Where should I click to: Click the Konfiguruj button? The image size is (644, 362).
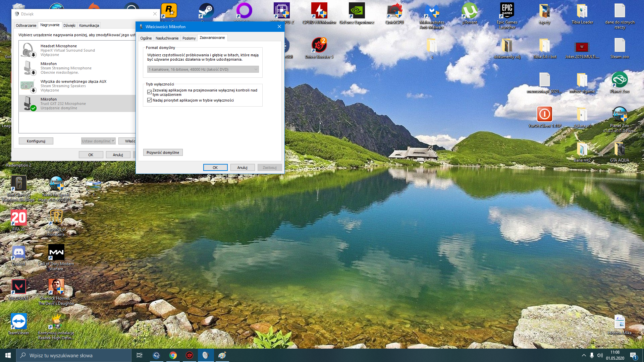(36, 141)
